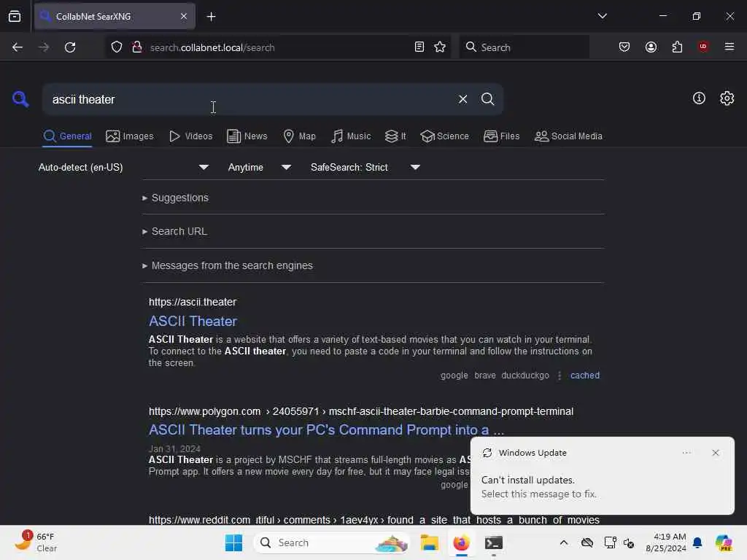
Task: Open uBlock Origin extension icon
Action: (703, 47)
